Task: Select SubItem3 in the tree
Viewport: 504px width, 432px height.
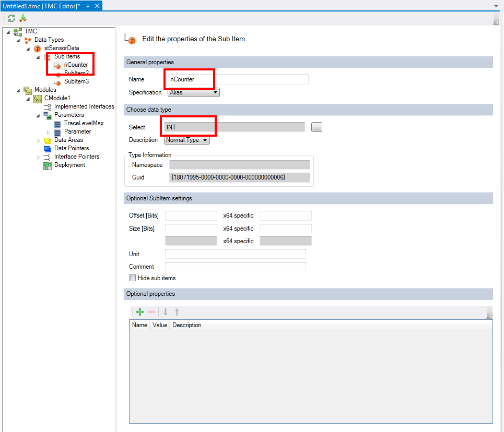Action: (x=76, y=81)
